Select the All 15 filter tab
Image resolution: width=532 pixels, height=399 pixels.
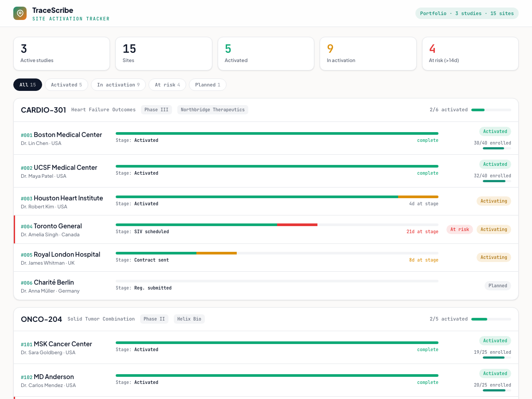pos(27,85)
